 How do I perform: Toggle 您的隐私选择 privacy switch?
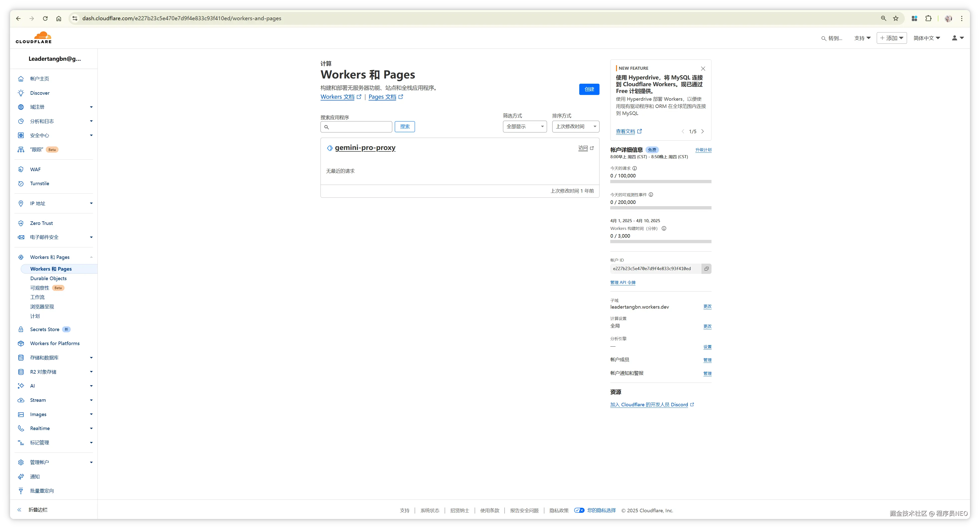click(579, 510)
